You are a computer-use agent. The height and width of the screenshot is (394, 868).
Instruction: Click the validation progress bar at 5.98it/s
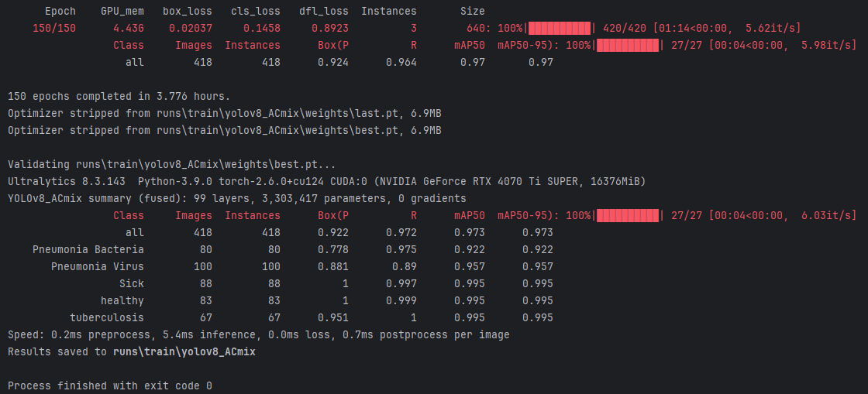coord(626,46)
